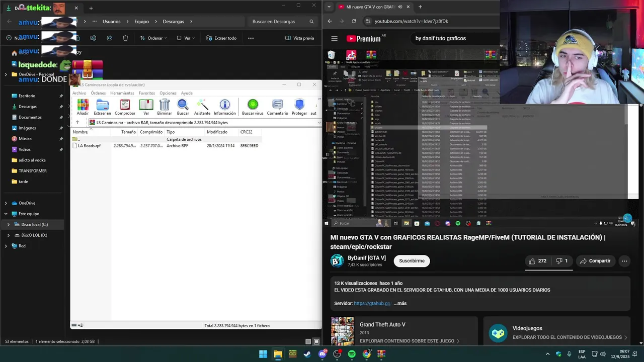This screenshot has width=644, height=362.
Task: Click the YouTube Premium logo
Action: point(363,39)
